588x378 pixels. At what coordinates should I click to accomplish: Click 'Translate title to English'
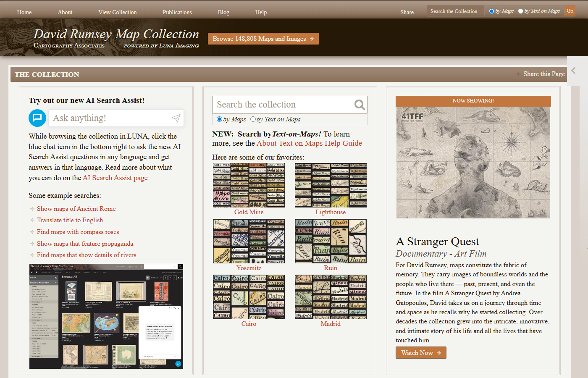click(x=70, y=220)
